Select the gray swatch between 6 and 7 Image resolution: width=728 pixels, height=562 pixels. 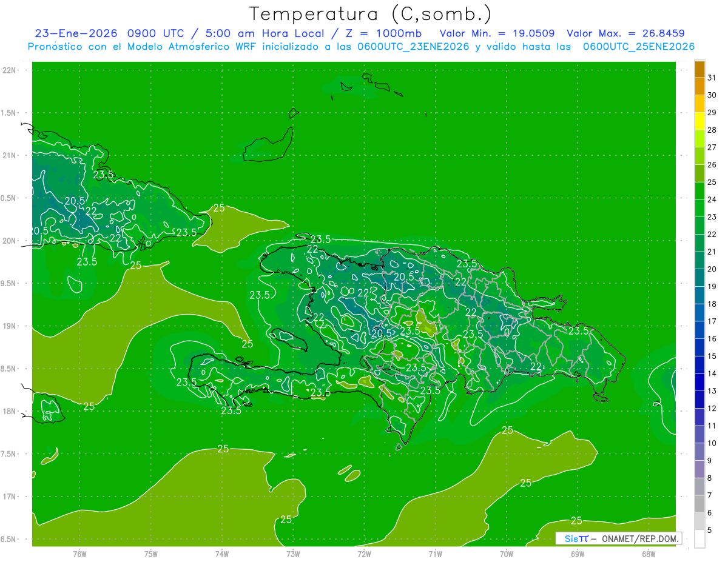699,504
